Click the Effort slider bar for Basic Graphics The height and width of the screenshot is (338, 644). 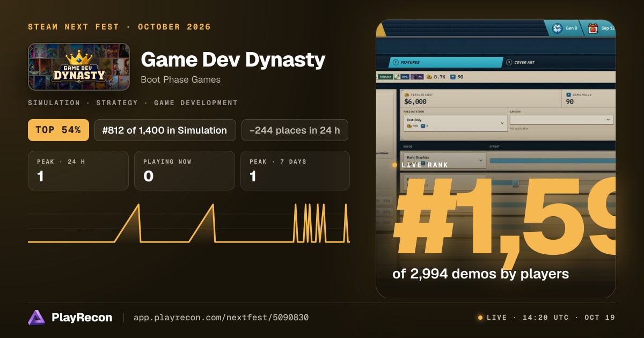(552, 160)
